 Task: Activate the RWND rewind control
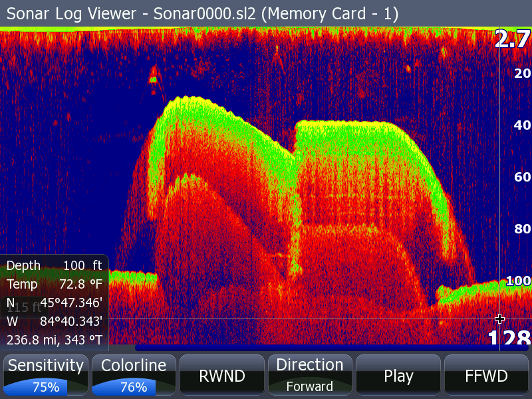[221, 376]
